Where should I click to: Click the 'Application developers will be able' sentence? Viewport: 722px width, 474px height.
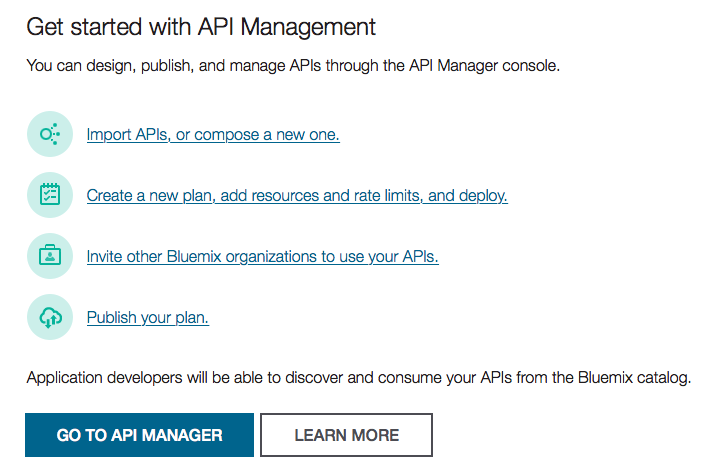358,378
